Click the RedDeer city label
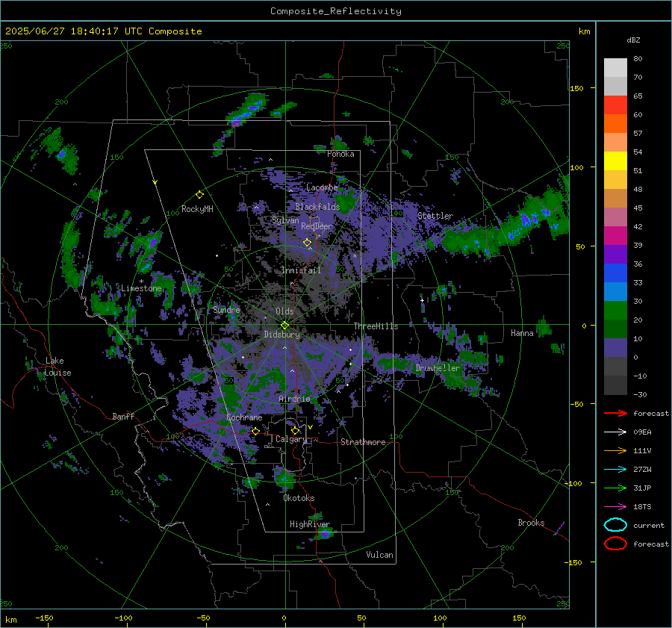672x628 pixels. [x=317, y=226]
